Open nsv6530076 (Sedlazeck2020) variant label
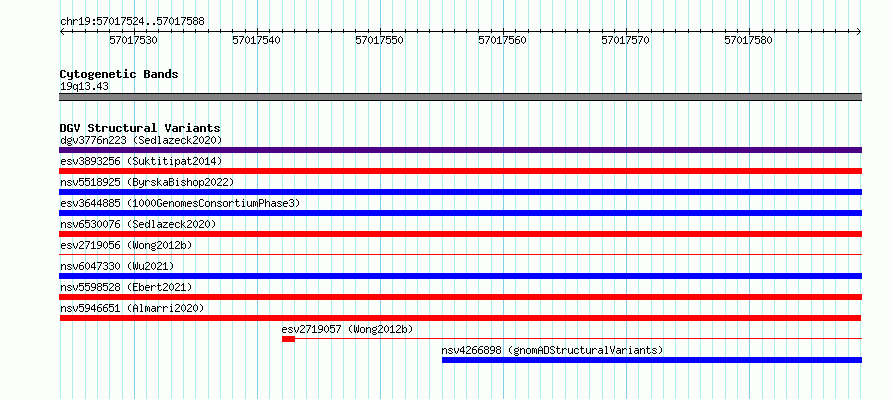Viewport: 890px width, 399px height. pos(138,224)
